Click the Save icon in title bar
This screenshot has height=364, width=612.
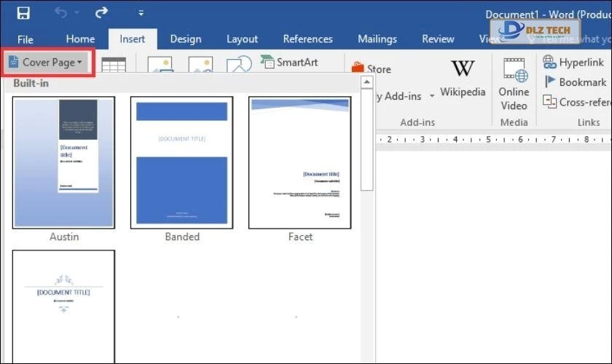point(23,13)
